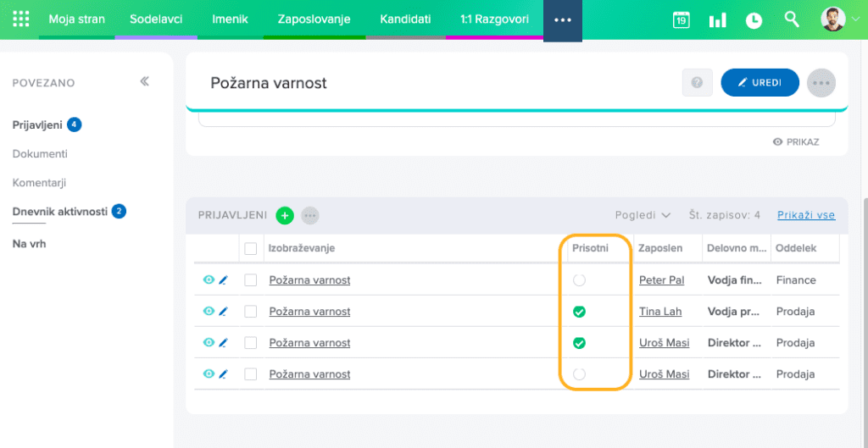Edit Peter Pal row with pencil icon
This screenshot has height=448, width=868.
pos(223,280)
